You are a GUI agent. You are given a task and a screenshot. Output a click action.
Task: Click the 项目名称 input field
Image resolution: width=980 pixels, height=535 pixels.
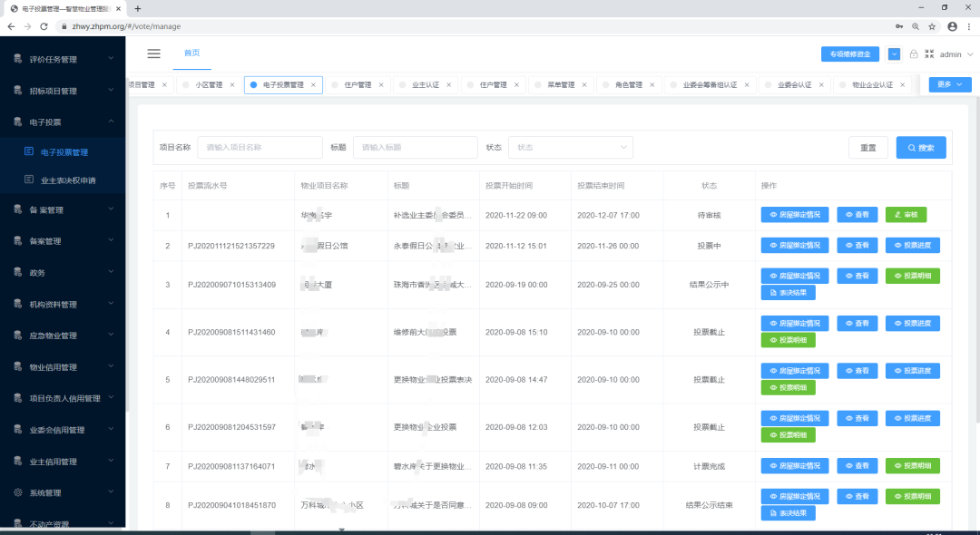[x=260, y=148]
